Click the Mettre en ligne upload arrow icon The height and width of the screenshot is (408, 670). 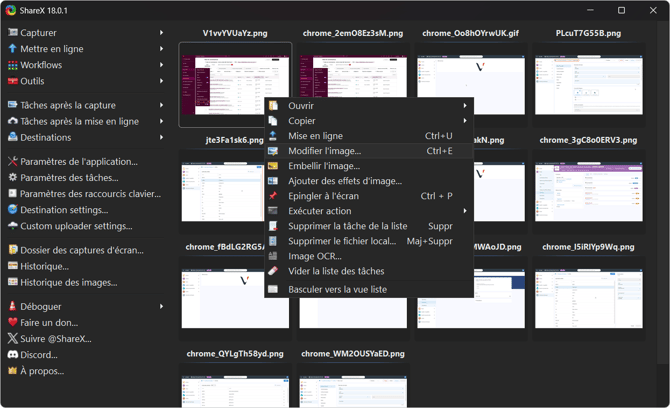coord(13,49)
